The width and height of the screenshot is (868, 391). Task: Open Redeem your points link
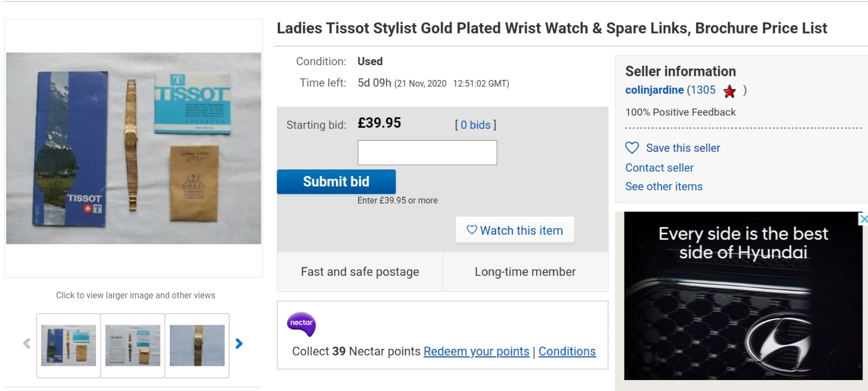[476, 352]
